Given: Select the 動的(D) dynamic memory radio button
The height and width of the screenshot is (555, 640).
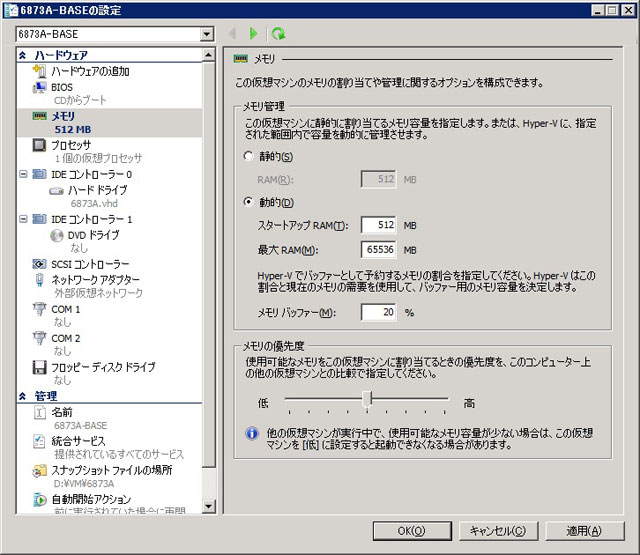Looking at the screenshot, I should tap(248, 202).
